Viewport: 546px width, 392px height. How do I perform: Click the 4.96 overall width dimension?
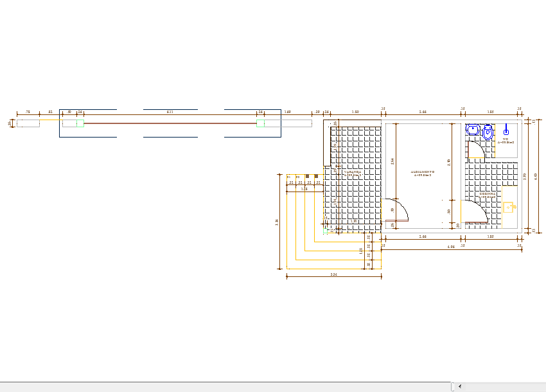[x=452, y=247]
